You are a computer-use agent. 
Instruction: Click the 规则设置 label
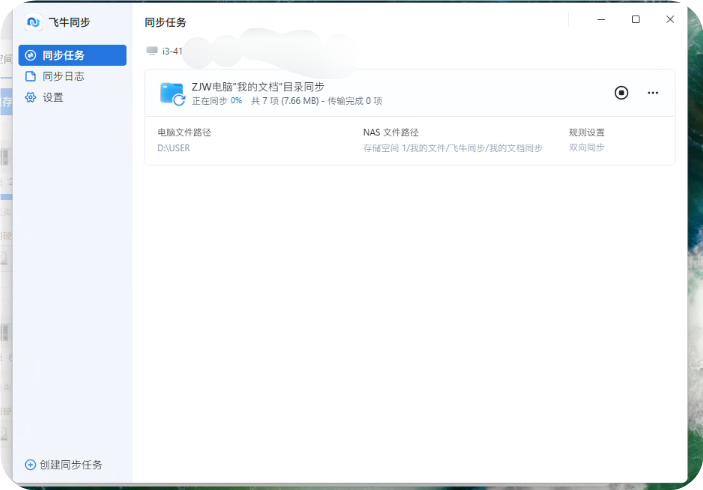coord(586,132)
